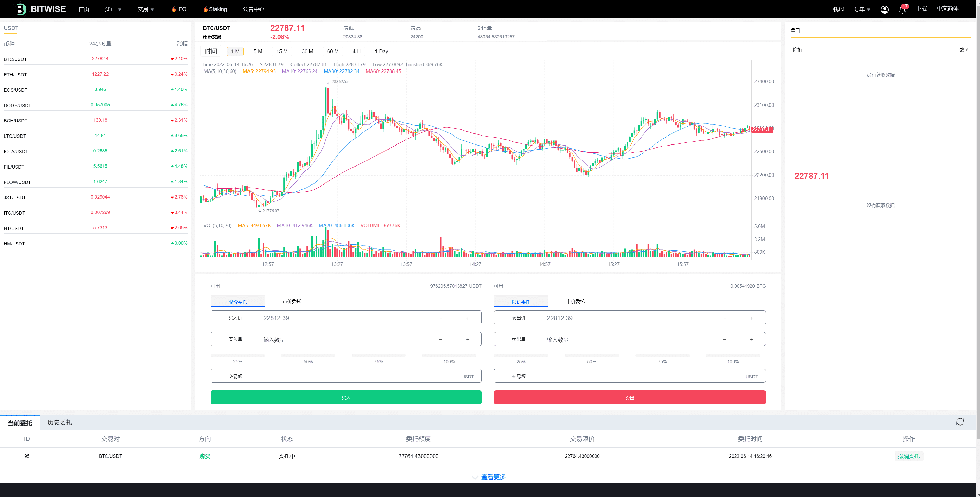This screenshot has width=980, height=497.
Task: Open the 钱包 wallet page
Action: 838,9
